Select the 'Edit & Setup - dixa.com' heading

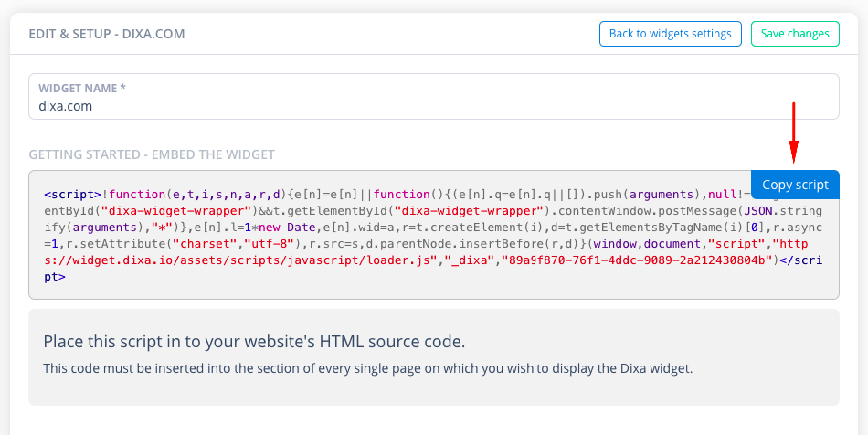pos(107,34)
